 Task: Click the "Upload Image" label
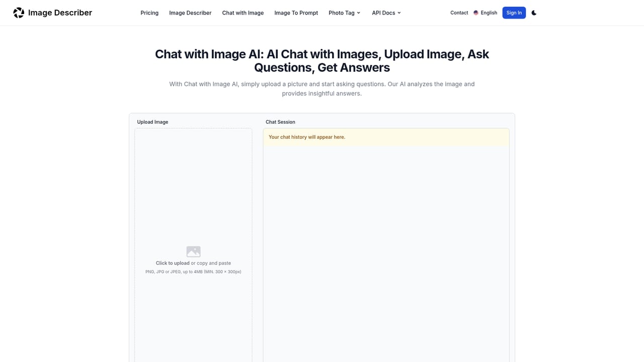[x=152, y=122]
